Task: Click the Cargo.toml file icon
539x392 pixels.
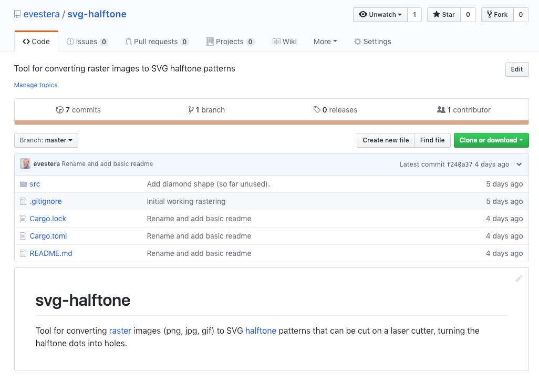Action: coord(23,236)
